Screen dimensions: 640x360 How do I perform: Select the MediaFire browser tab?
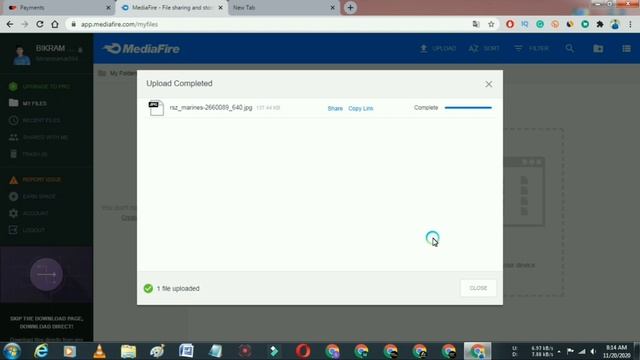pyautogui.click(x=171, y=8)
